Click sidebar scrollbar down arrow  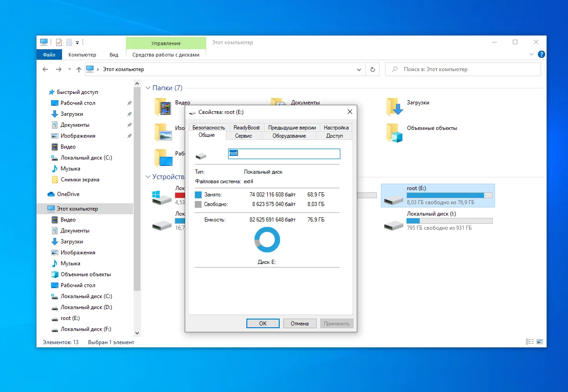point(137,333)
